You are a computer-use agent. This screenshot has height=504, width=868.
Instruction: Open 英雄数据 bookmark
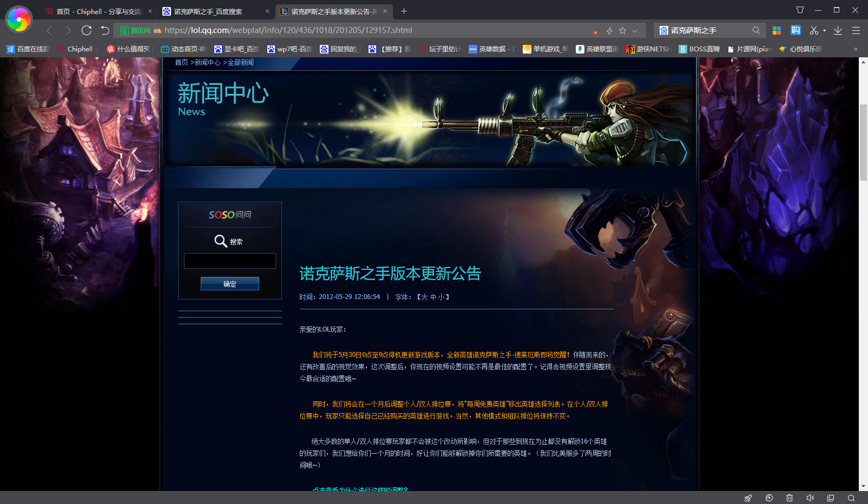pyautogui.click(x=490, y=49)
